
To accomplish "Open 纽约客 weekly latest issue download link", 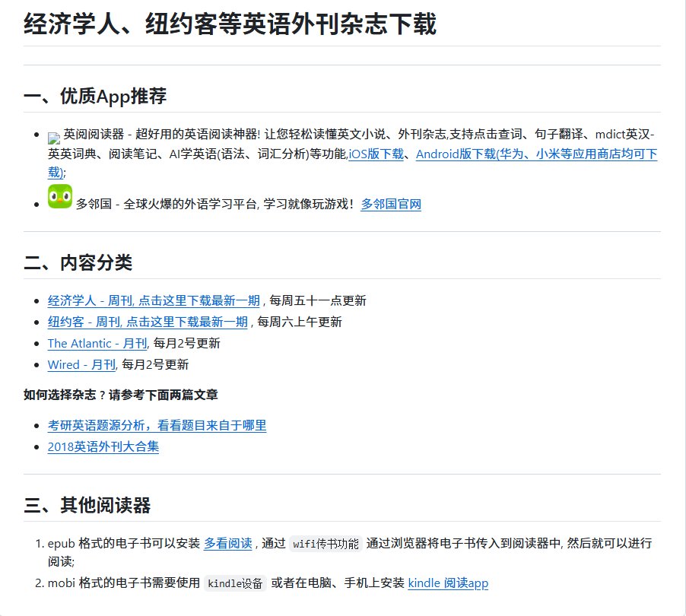I will click(148, 322).
